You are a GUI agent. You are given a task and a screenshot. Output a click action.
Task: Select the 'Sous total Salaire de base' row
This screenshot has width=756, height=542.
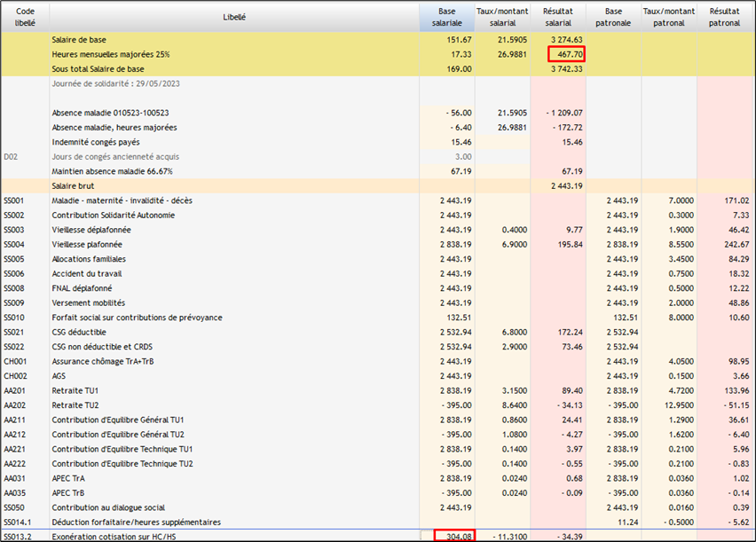pyautogui.click(x=98, y=69)
